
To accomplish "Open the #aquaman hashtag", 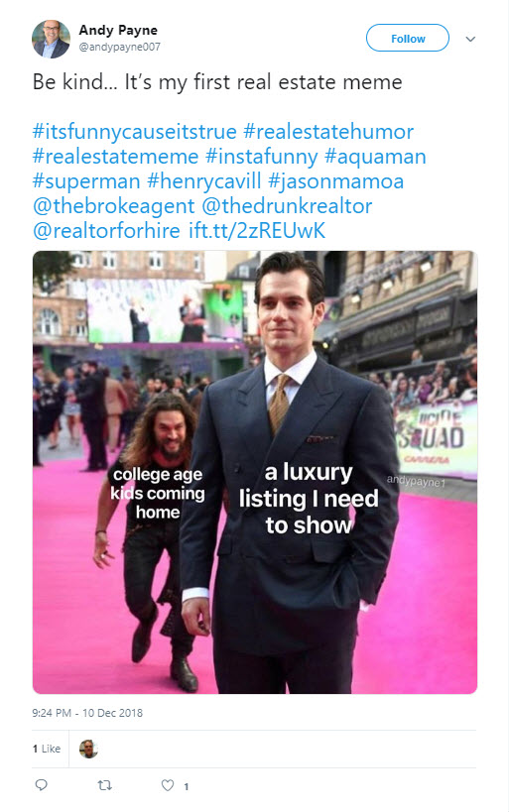I will [x=375, y=157].
